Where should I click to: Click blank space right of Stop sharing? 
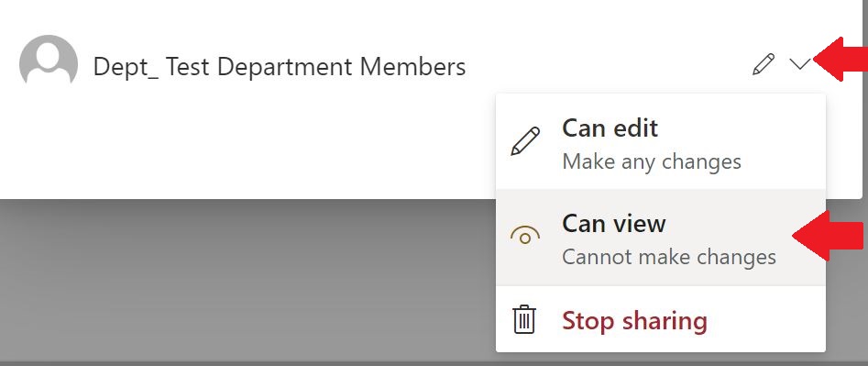[766, 321]
